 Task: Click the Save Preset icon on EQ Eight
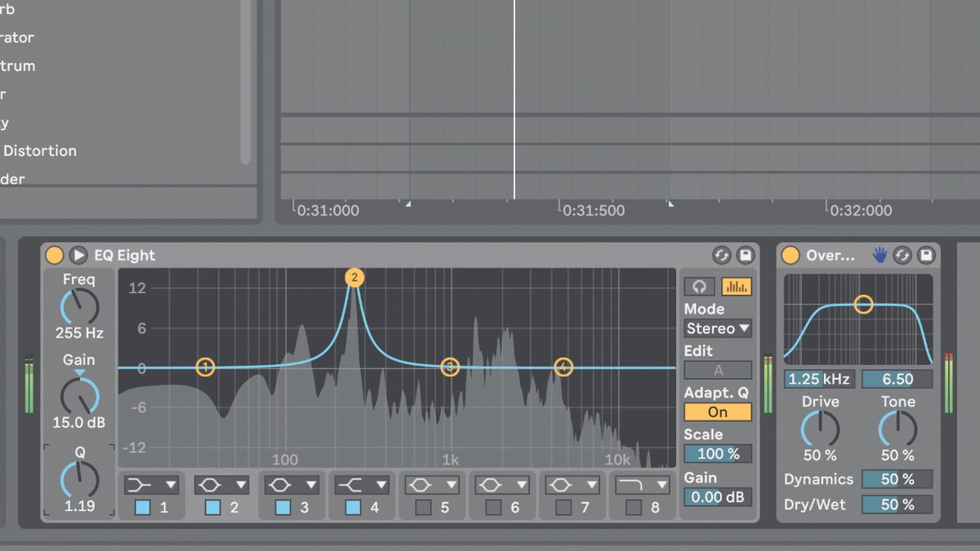click(745, 256)
